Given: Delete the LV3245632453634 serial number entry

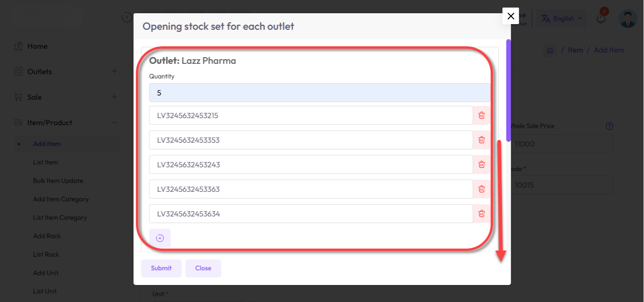Looking at the screenshot, I should (481, 213).
